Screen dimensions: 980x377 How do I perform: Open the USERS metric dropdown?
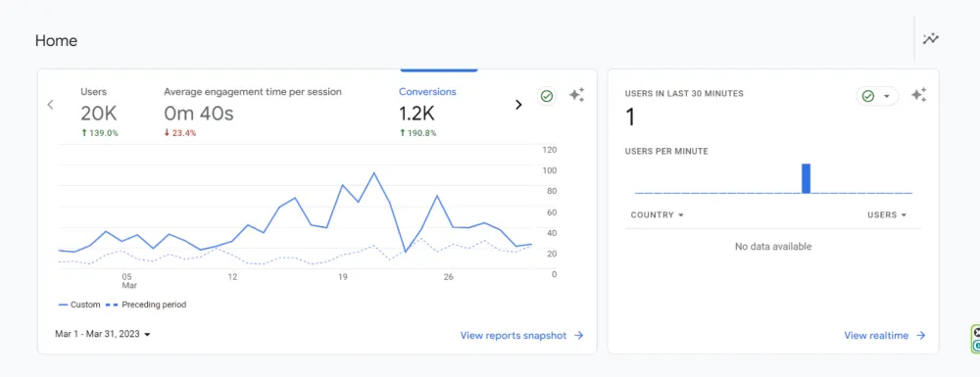pyautogui.click(x=887, y=214)
